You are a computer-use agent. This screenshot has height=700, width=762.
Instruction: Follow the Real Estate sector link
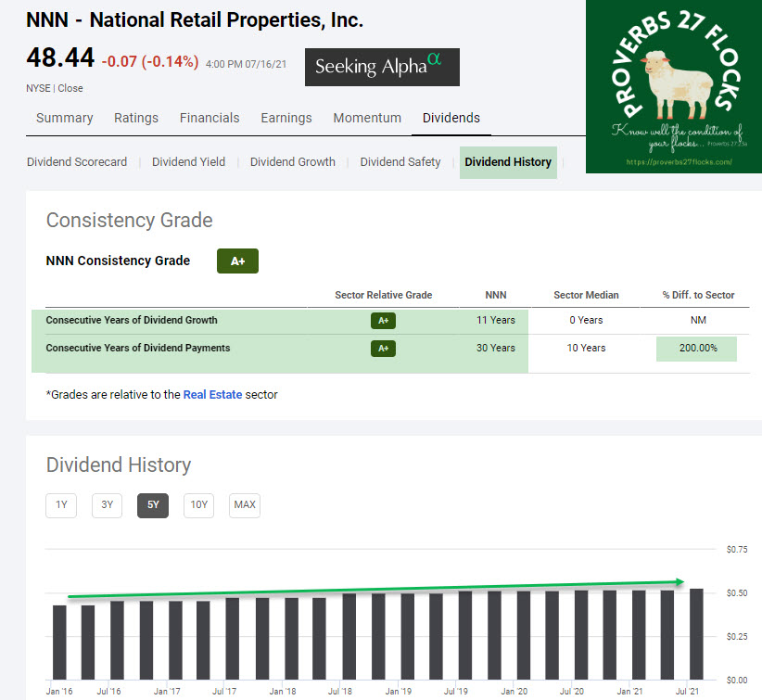pos(212,394)
